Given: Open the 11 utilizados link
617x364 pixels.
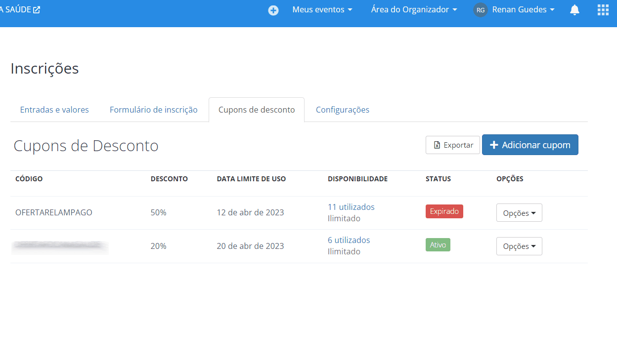Looking at the screenshot, I should pyautogui.click(x=351, y=207).
